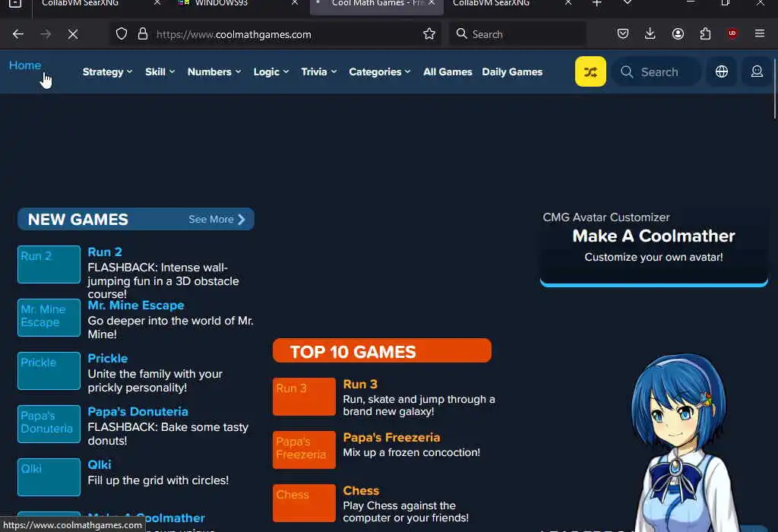The image size is (778, 532).
Task: Open the Qlki game title link
Action: [100, 464]
